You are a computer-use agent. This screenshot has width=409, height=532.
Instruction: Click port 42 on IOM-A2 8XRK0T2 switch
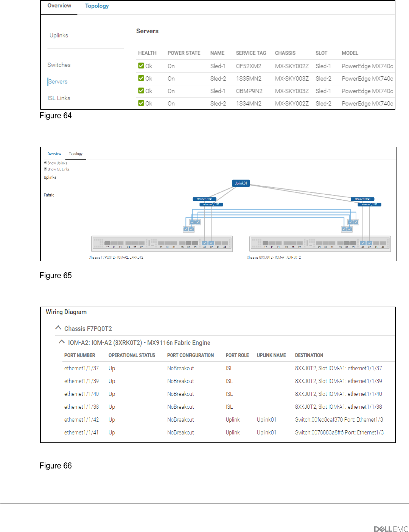[211, 243]
